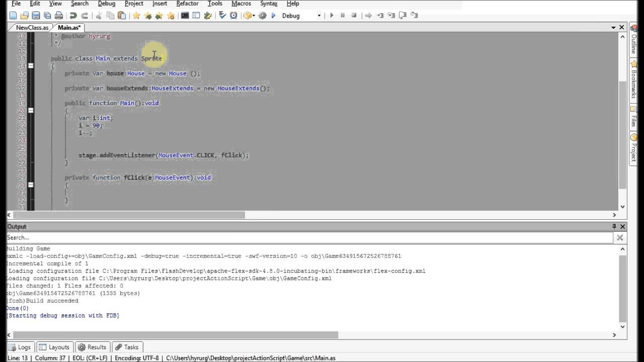Screen dimensions: 644x362
Task: Open the Refactor menu
Action: pos(187,4)
